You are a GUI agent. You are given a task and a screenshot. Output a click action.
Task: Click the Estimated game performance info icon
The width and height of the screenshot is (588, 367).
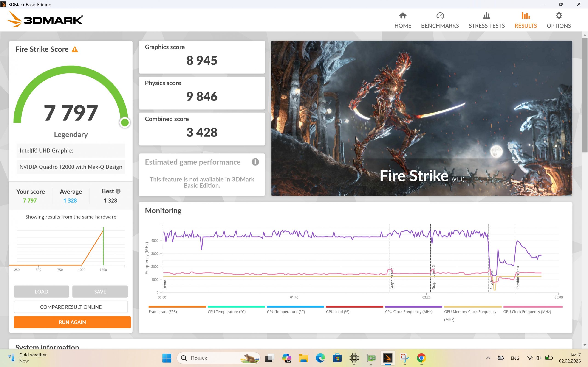coord(255,162)
